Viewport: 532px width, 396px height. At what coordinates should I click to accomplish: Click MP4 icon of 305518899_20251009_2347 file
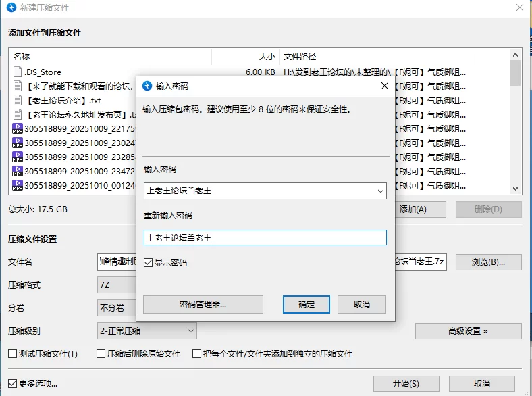point(18,171)
